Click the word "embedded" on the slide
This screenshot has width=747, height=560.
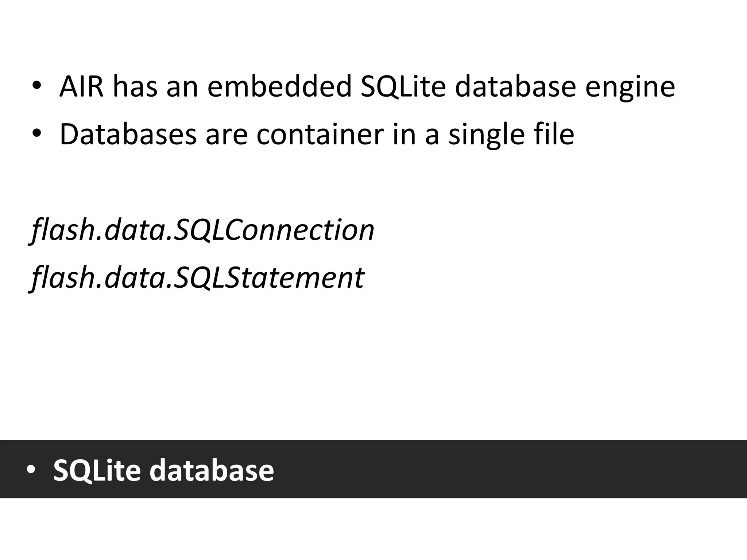coord(279,87)
